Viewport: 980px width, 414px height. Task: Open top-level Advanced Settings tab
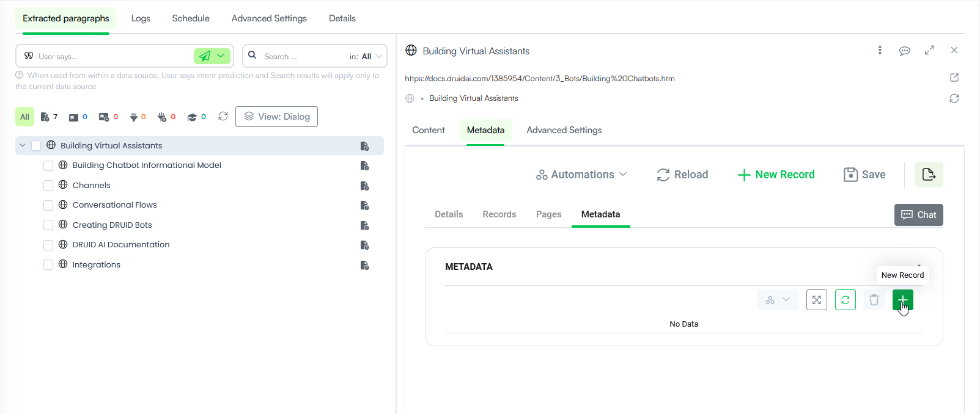269,18
